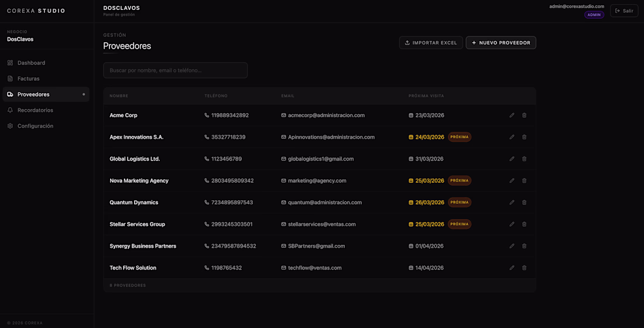Click the Próxima badge for Apex Innovations
The image size is (644, 328).
pos(460,137)
